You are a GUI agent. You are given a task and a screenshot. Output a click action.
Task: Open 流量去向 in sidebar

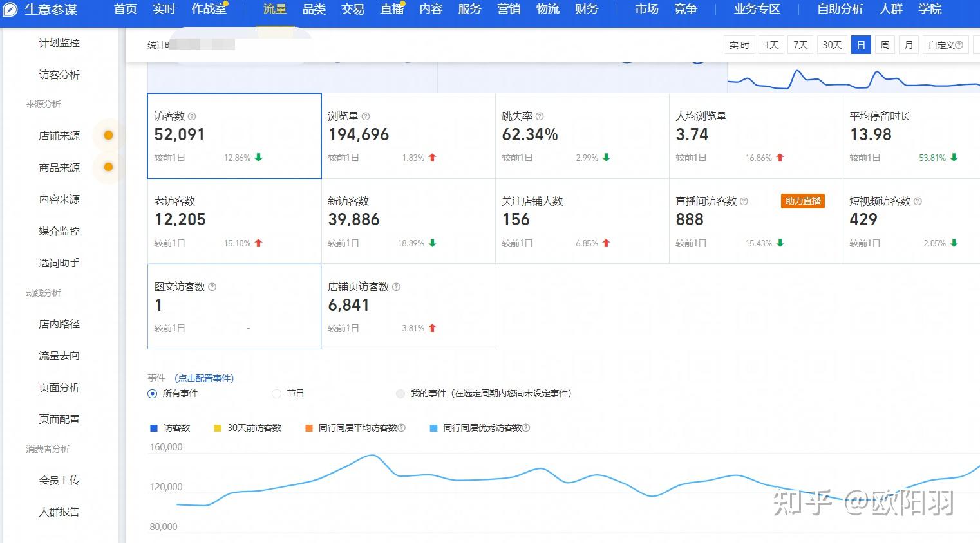point(59,355)
